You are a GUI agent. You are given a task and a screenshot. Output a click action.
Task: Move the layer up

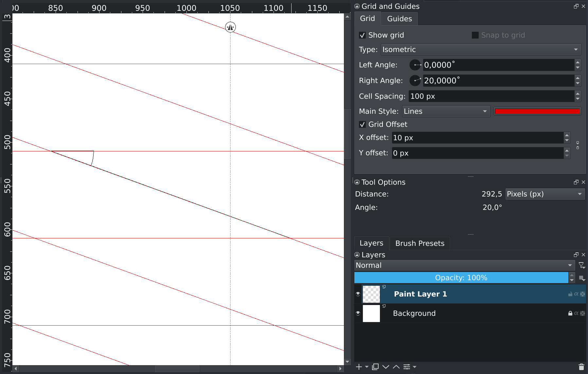(396, 367)
